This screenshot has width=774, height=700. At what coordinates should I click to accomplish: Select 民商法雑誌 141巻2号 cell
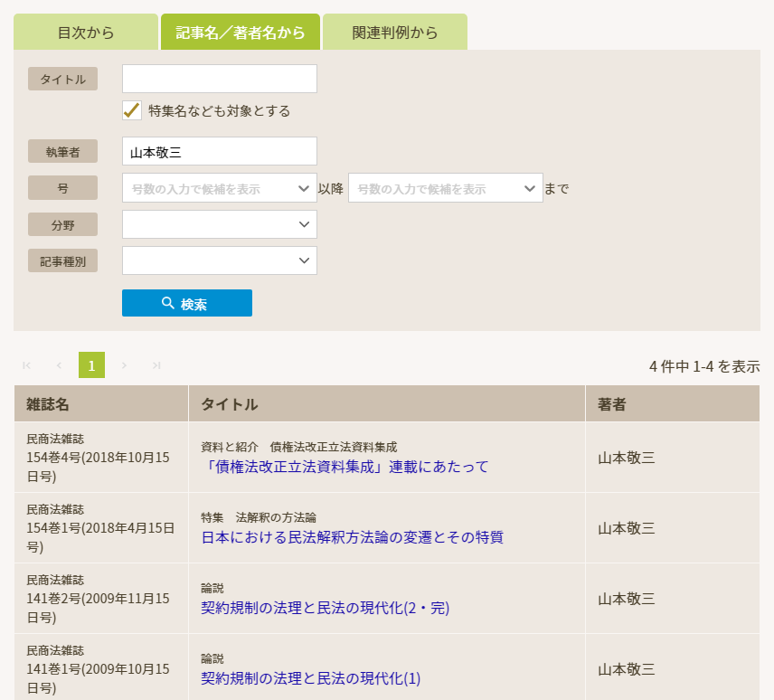coord(101,599)
